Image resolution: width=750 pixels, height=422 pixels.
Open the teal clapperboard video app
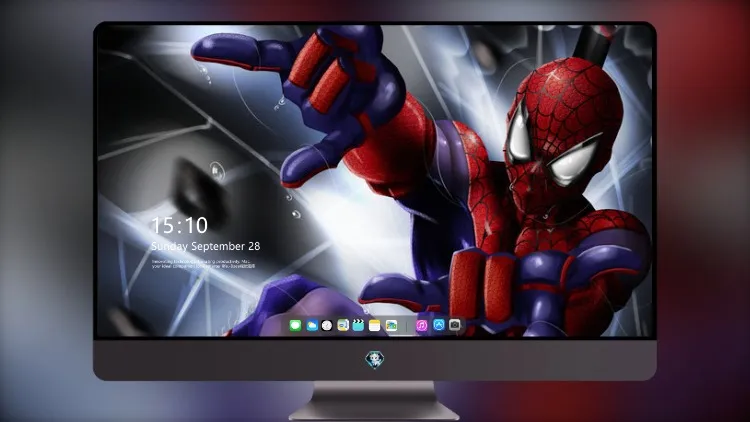[358, 326]
